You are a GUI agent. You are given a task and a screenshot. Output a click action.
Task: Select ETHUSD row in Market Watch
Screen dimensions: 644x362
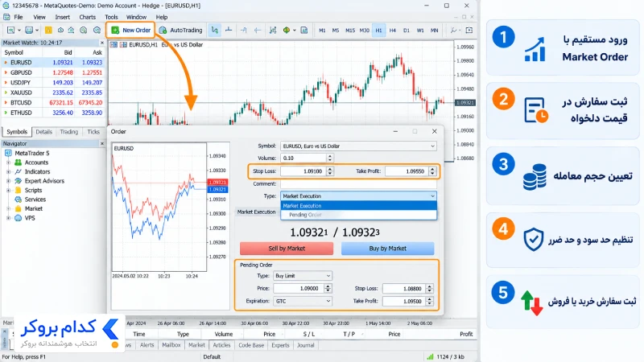(53, 113)
